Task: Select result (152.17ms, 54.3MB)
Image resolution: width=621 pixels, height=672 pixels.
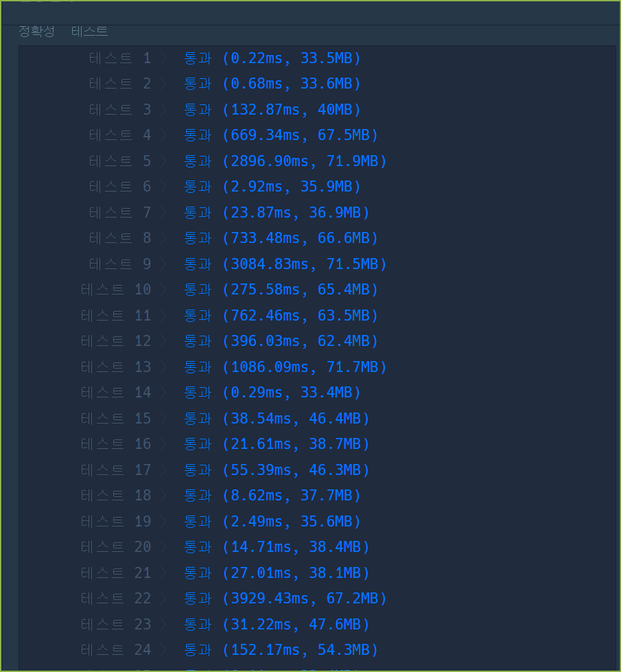Action: 301,650
